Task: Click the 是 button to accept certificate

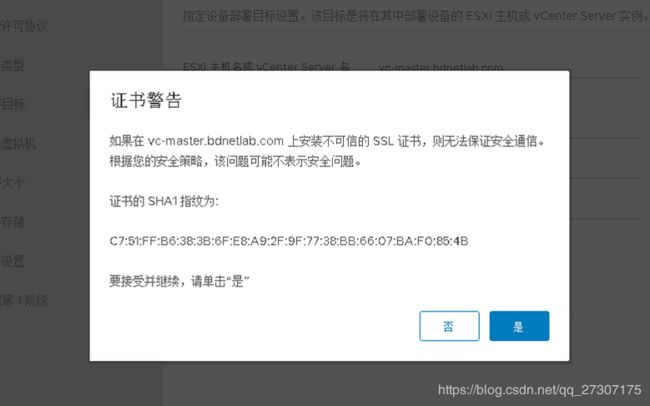Action: (x=519, y=326)
